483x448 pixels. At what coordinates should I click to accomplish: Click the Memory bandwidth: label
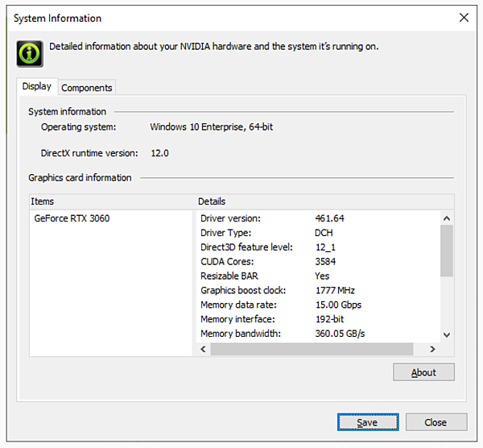[x=241, y=334]
